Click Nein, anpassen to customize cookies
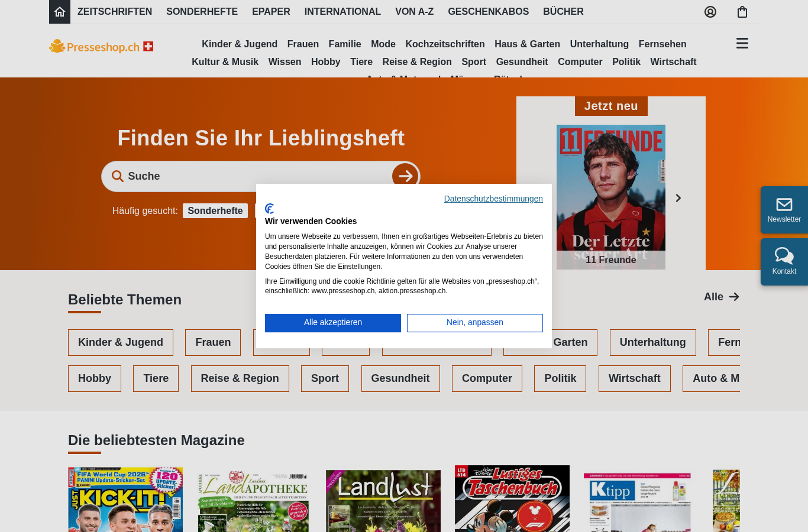 click(x=475, y=323)
